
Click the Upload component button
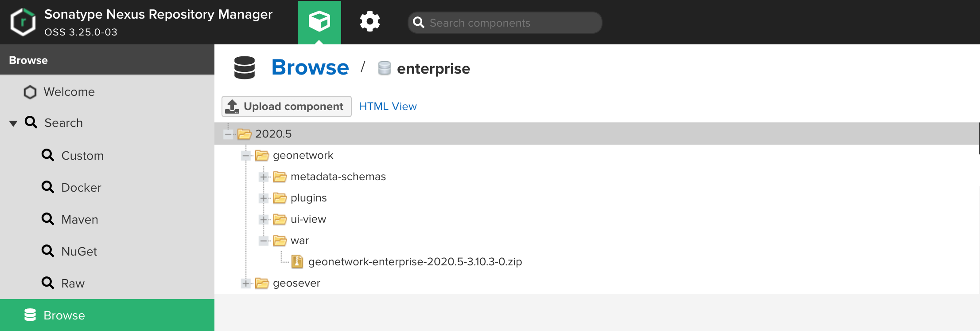pyautogui.click(x=287, y=106)
